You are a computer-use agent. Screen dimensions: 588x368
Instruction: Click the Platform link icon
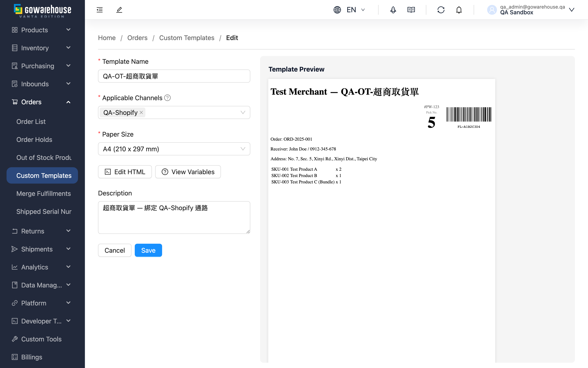(14, 303)
